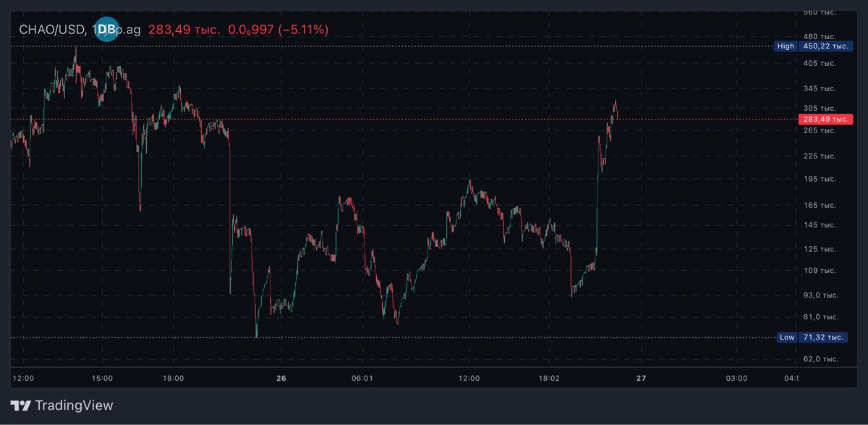Screen dimensions: 868x425
Task: Click the 12:00 label at left of time axis
Action: pos(24,378)
